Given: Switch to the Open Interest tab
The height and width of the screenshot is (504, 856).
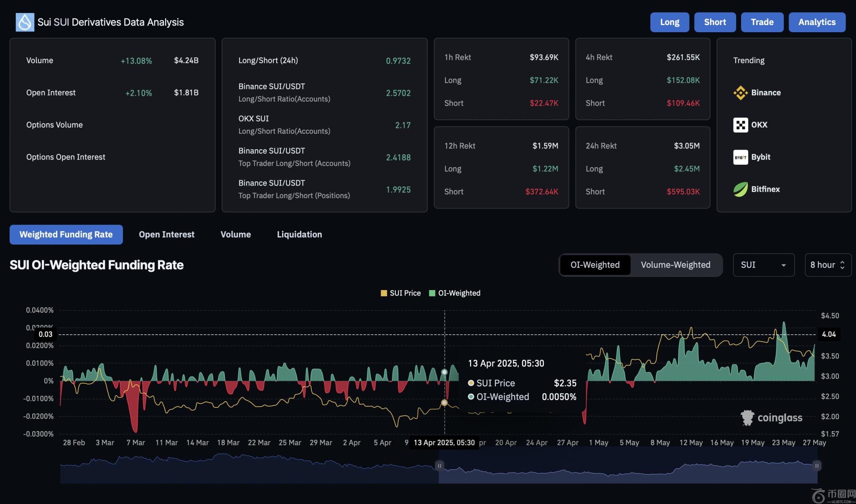Looking at the screenshot, I should pyautogui.click(x=166, y=234).
